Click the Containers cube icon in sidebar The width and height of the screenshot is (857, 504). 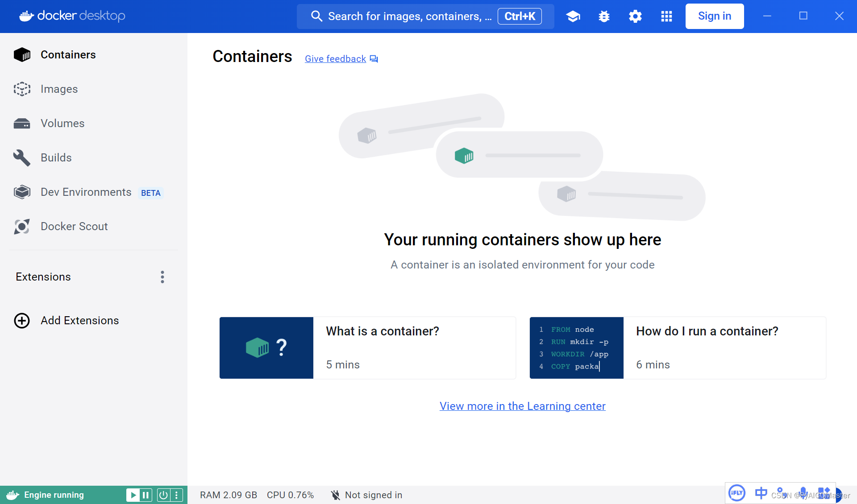coord(22,54)
